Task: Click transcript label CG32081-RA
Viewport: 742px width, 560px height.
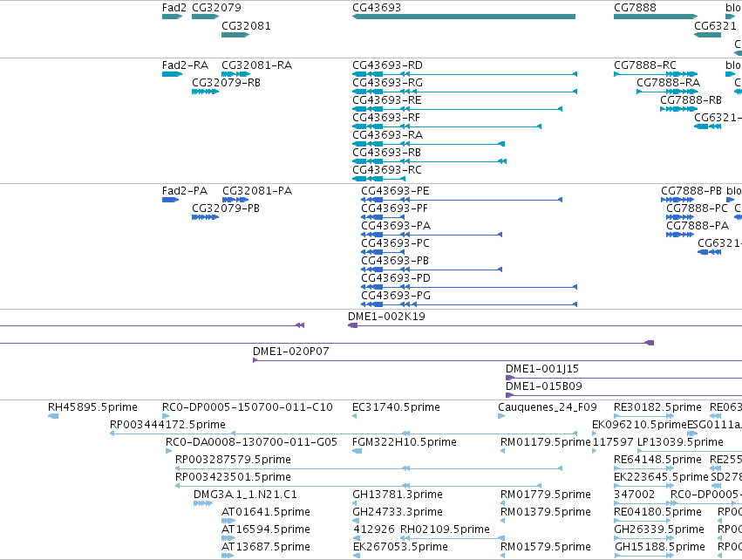Action: (256, 65)
